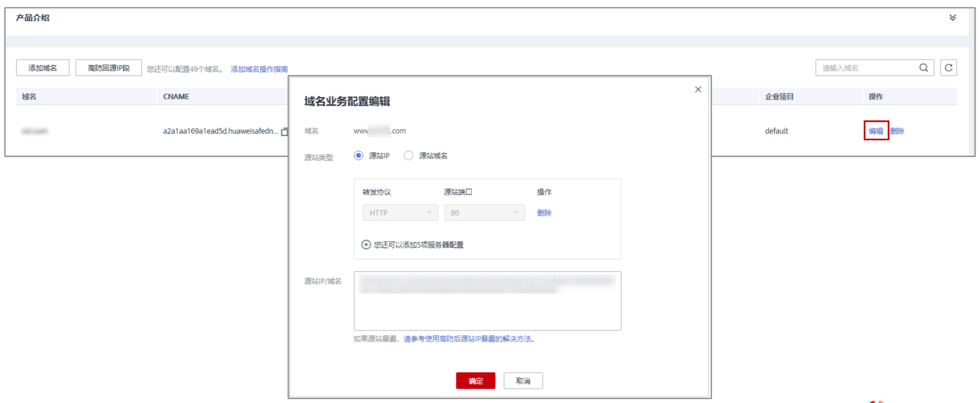
Task: Collapse the 产品介绍 section
Action: 953,18
